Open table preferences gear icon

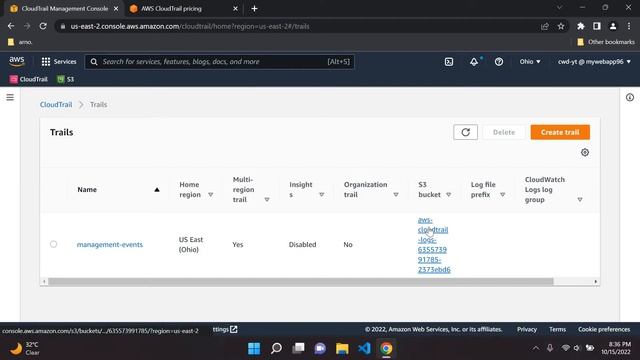pyautogui.click(x=585, y=152)
